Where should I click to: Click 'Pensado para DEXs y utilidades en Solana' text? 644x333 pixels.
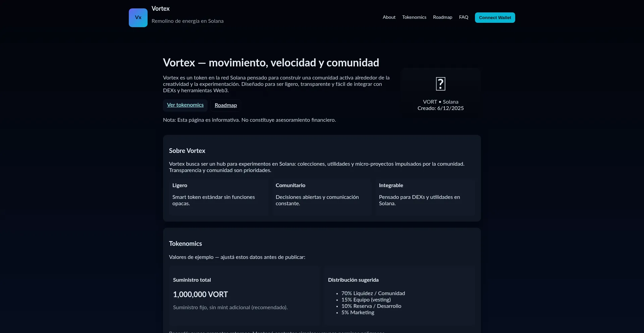click(420, 200)
